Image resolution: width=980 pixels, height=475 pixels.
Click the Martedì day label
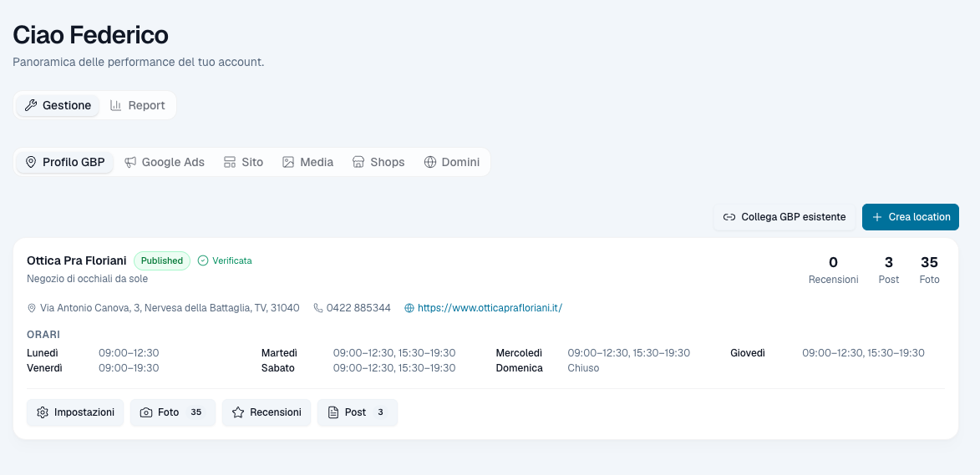[x=279, y=353]
